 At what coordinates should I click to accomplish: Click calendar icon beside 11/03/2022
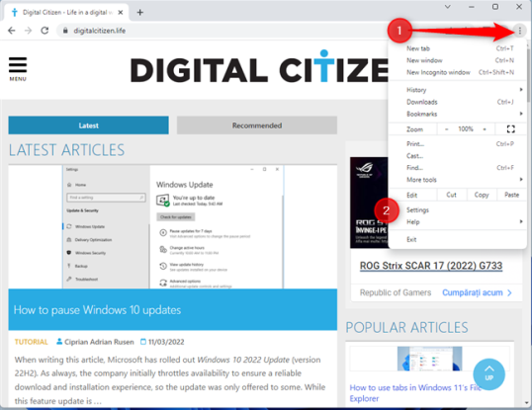[143, 342]
